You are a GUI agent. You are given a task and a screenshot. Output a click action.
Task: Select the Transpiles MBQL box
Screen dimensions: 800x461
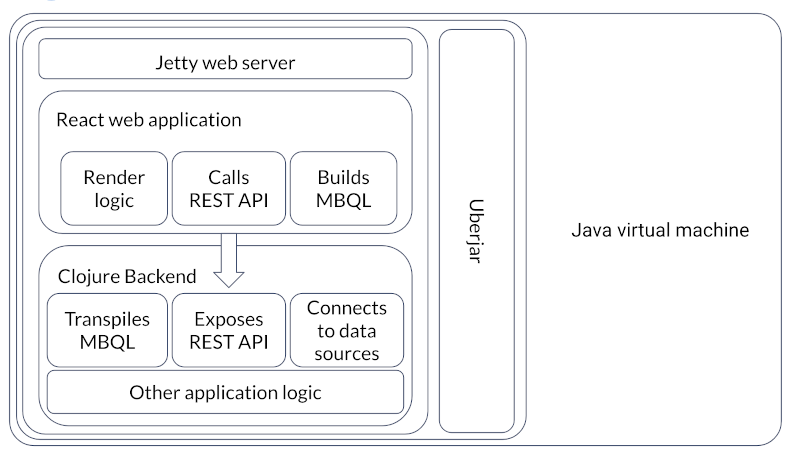[106, 329]
